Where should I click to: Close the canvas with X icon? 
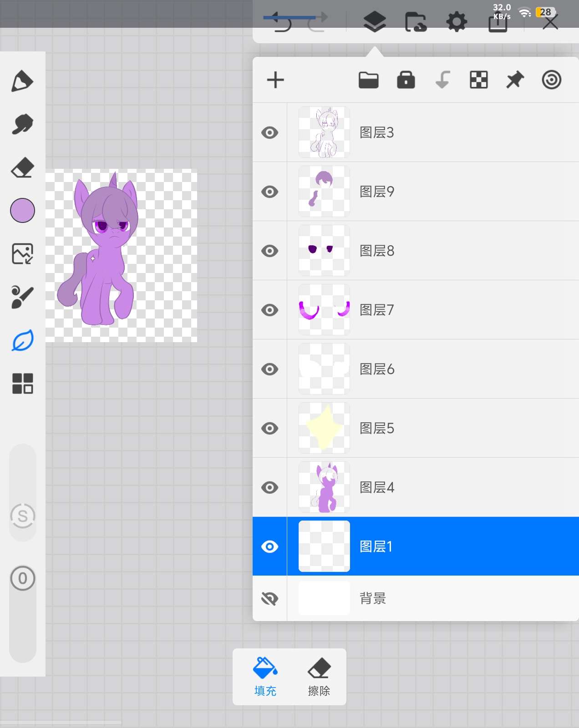tap(550, 22)
